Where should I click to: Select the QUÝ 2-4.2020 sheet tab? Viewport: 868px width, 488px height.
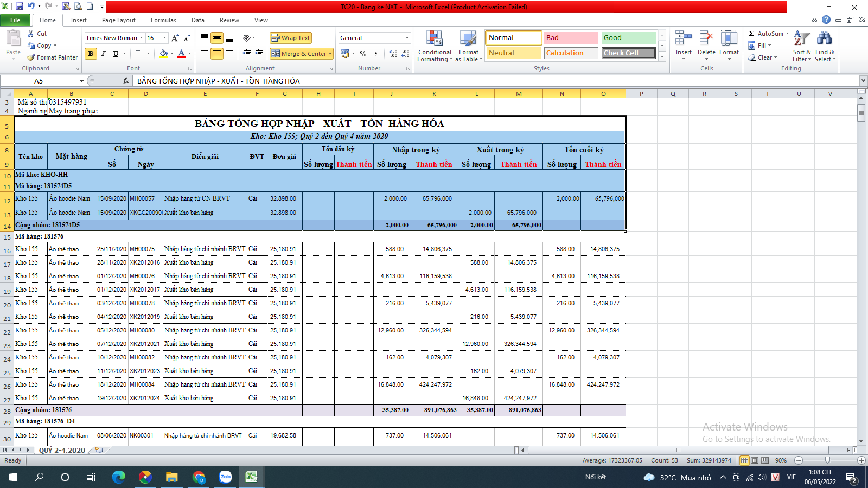(x=62, y=450)
